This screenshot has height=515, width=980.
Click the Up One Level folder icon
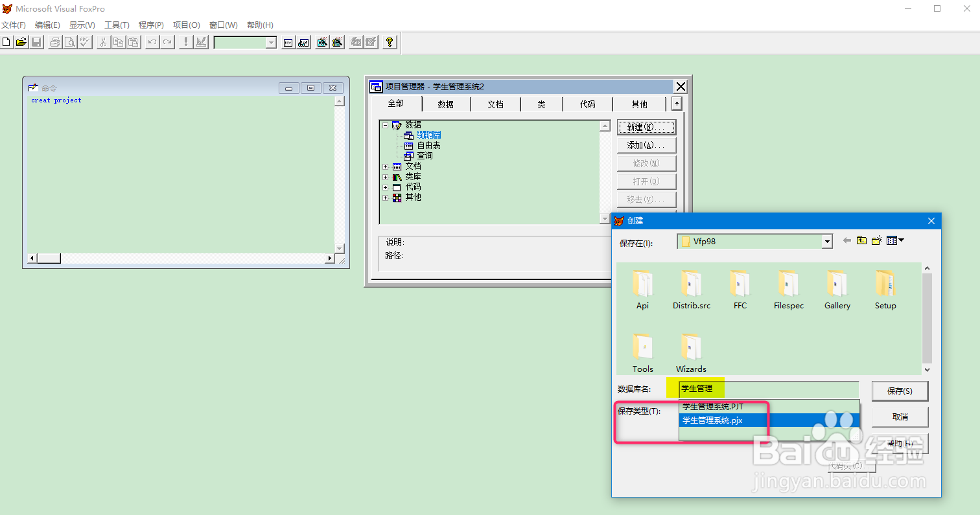(x=861, y=240)
